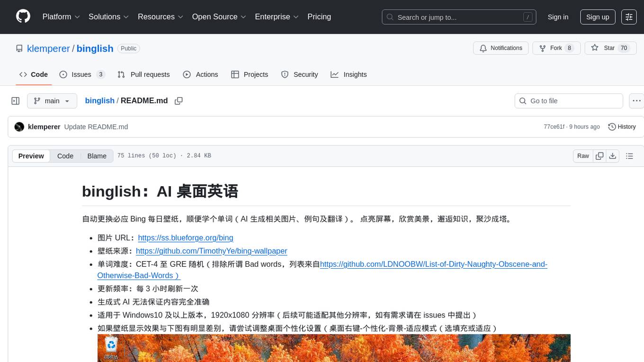Download the raw file icon
The image size is (644, 362).
[612, 156]
